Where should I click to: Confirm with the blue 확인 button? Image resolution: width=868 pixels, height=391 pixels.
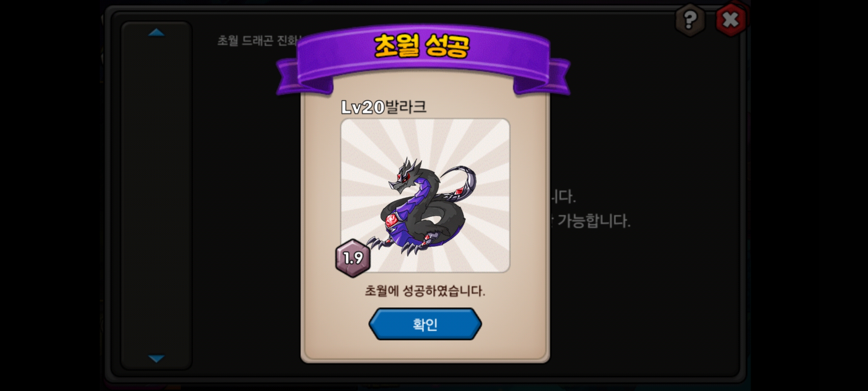pos(425,324)
